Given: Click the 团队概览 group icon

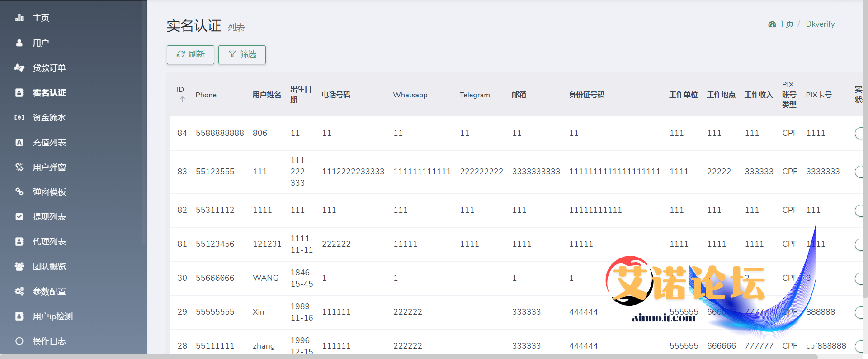Looking at the screenshot, I should click(19, 267).
